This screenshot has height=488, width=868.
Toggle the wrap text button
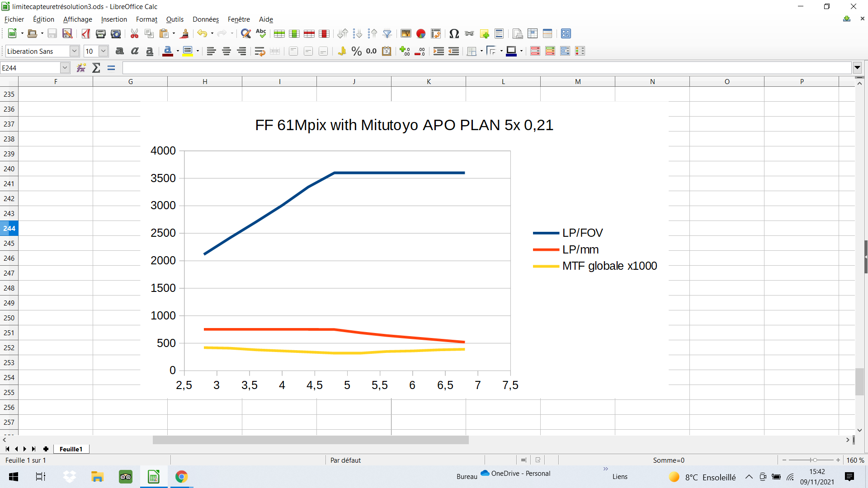coord(259,51)
